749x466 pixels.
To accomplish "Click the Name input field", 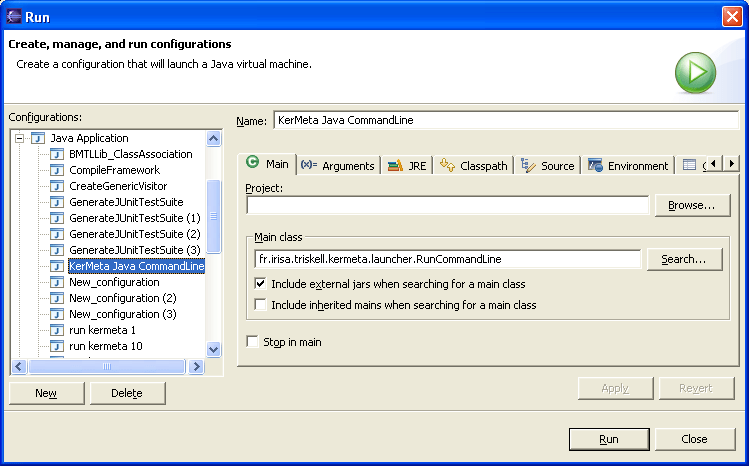I will (x=506, y=120).
